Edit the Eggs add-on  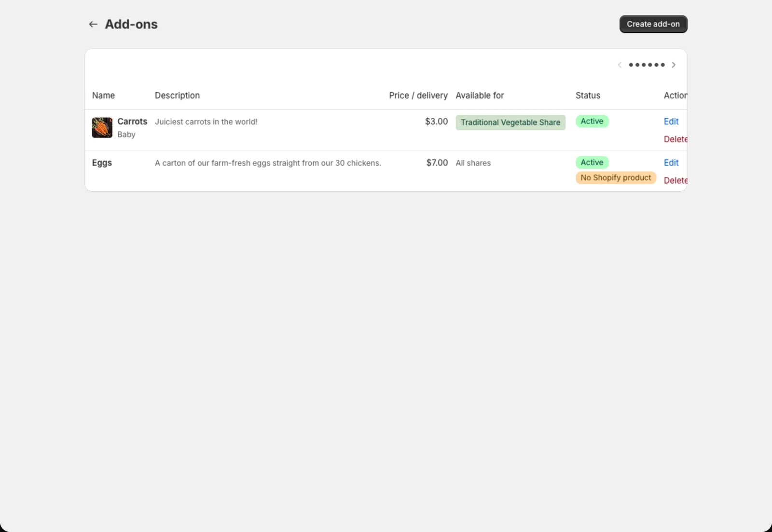(671, 163)
